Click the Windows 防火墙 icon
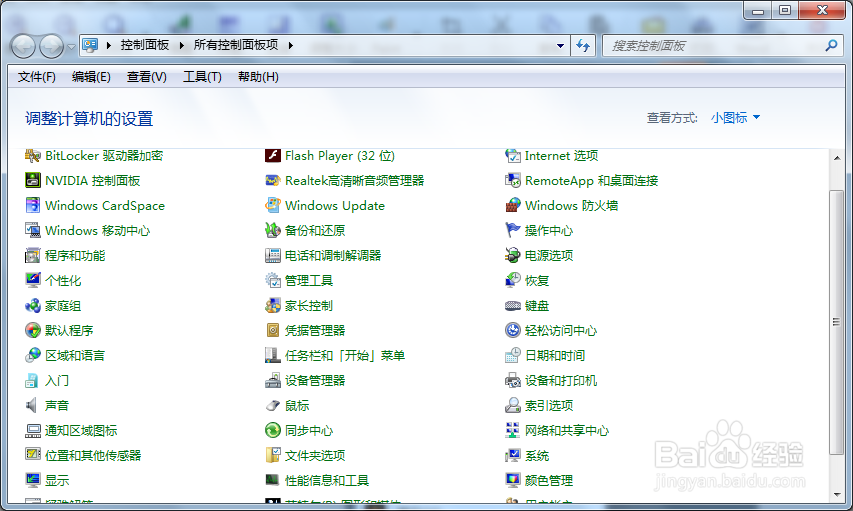Image resolution: width=853 pixels, height=511 pixels. pyautogui.click(x=512, y=205)
